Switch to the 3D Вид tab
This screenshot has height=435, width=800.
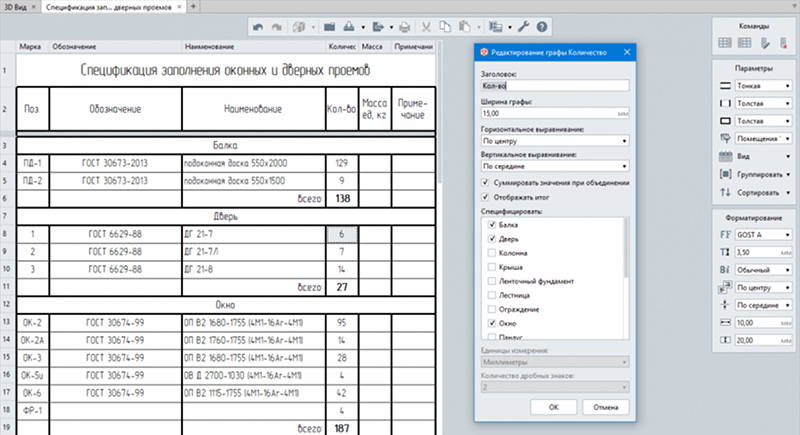point(15,7)
